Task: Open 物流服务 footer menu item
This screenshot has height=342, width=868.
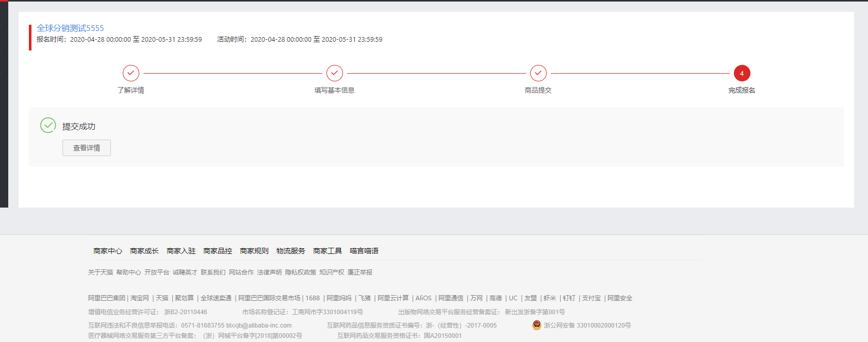Action: pyautogui.click(x=291, y=251)
